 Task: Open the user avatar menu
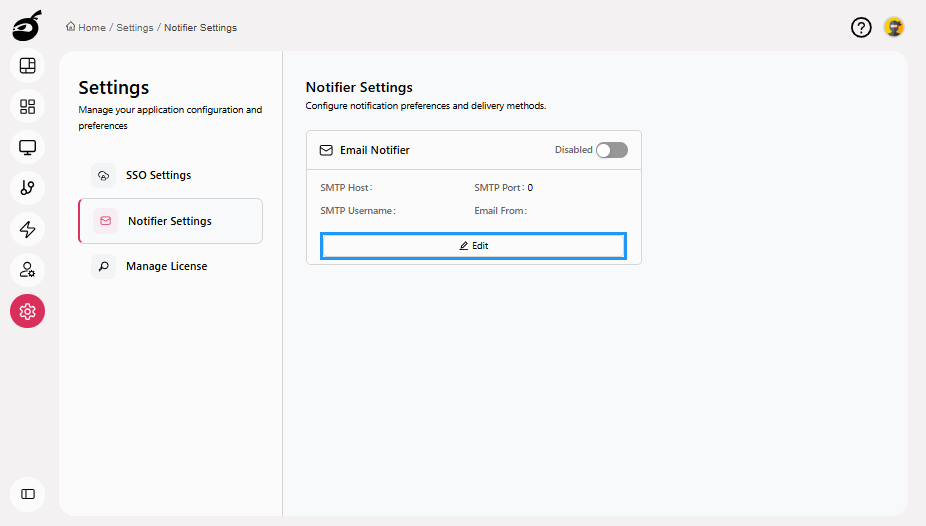point(894,27)
